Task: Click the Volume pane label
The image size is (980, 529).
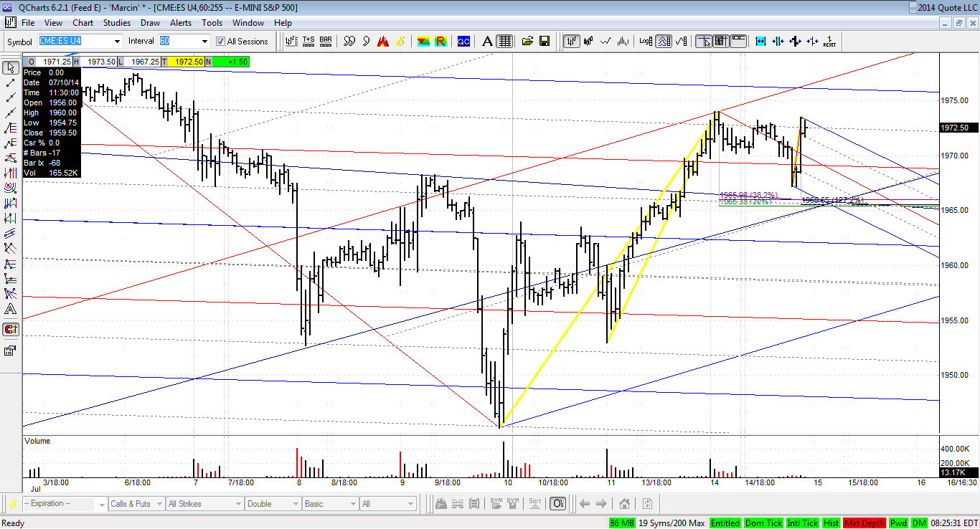Action: point(38,441)
